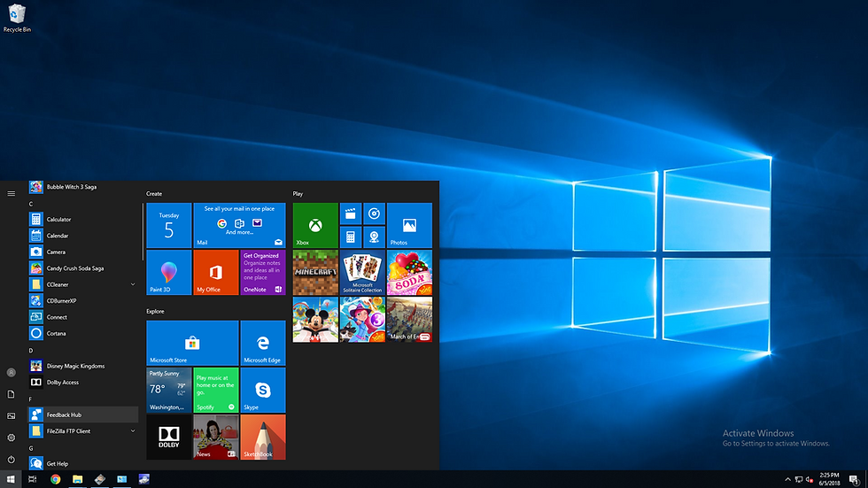
Task: Open the taskbar clock showing 2:25 PM
Action: [x=829, y=479]
